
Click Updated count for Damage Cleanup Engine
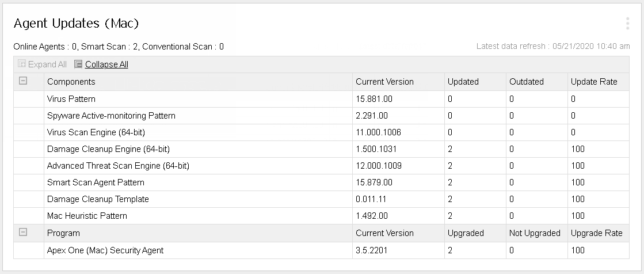pos(450,149)
